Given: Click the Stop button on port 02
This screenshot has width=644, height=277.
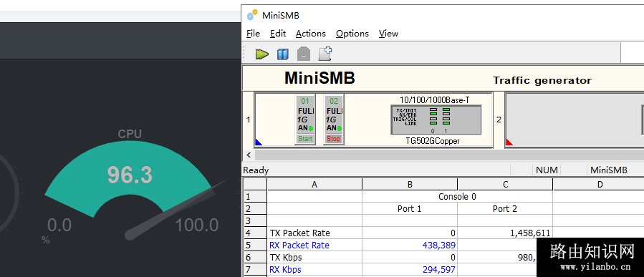Looking at the screenshot, I should point(334,139).
